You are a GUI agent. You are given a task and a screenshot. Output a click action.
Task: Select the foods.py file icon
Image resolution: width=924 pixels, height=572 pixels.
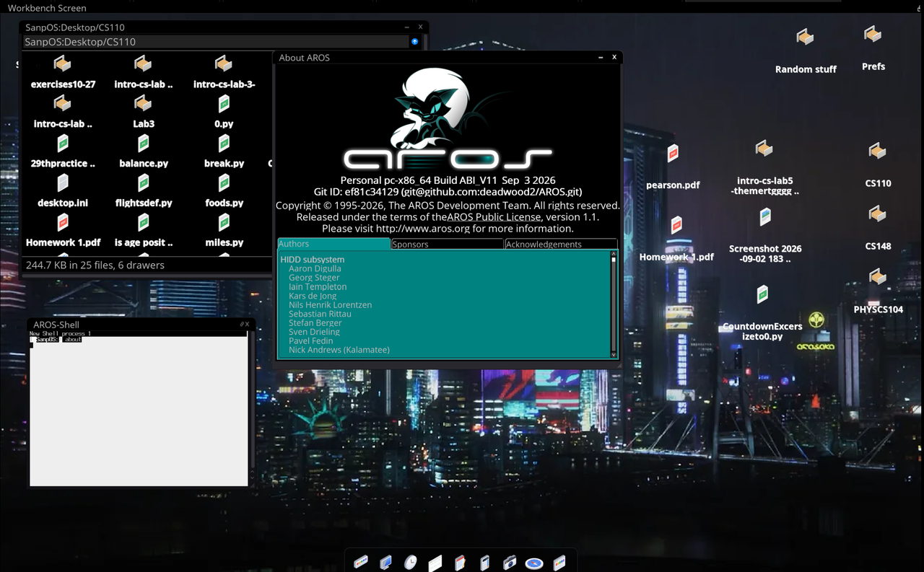(x=224, y=191)
